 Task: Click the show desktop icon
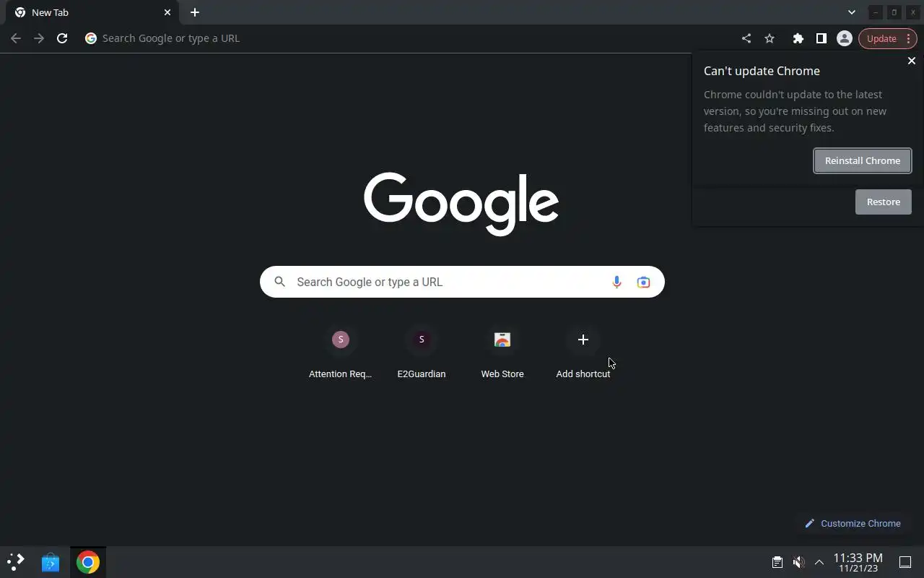point(905,562)
